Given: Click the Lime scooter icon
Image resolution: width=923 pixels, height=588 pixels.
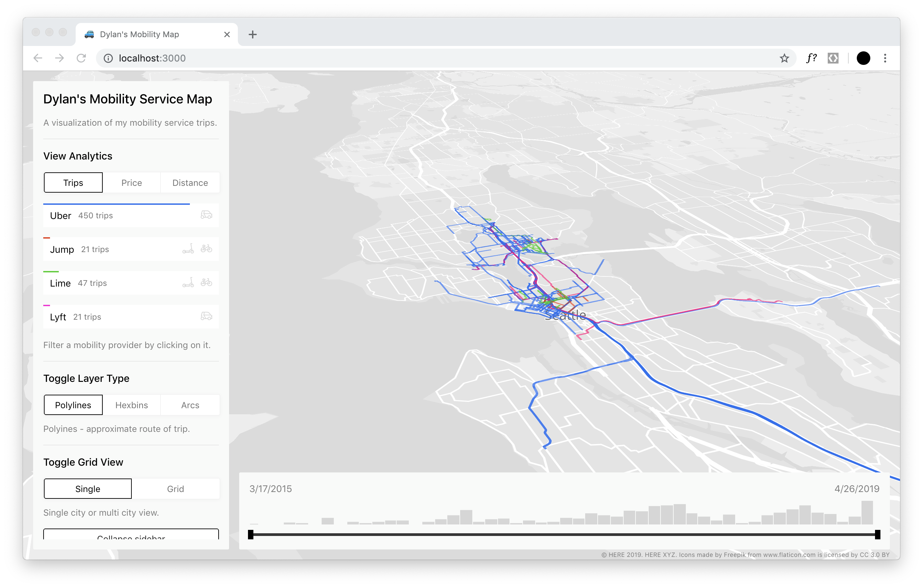Looking at the screenshot, I should (x=188, y=283).
